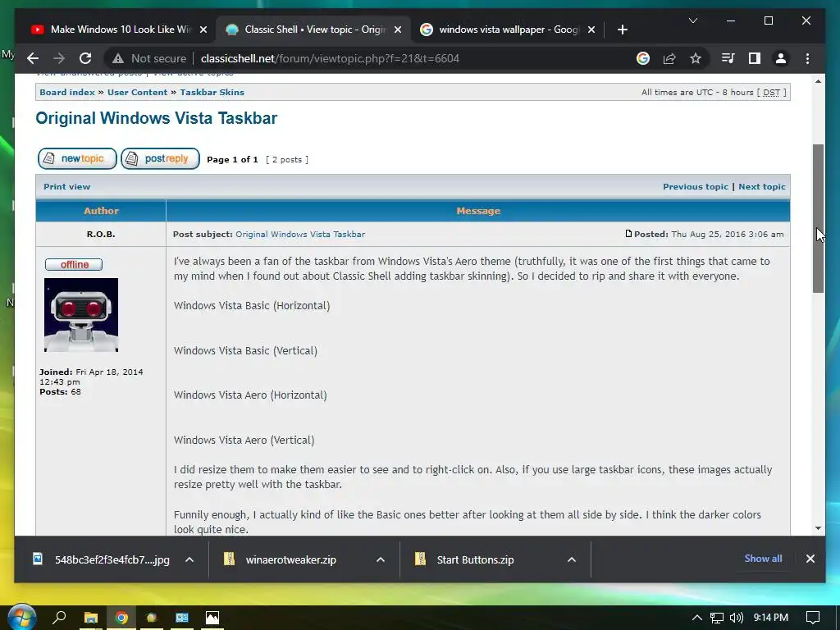This screenshot has height=630, width=840.
Task: Open the network tray icon
Action: pyautogui.click(x=716, y=618)
